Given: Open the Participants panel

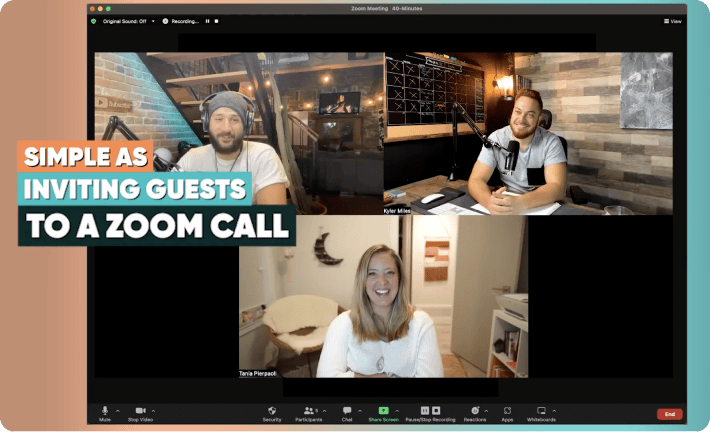Looking at the screenshot, I should [x=309, y=413].
